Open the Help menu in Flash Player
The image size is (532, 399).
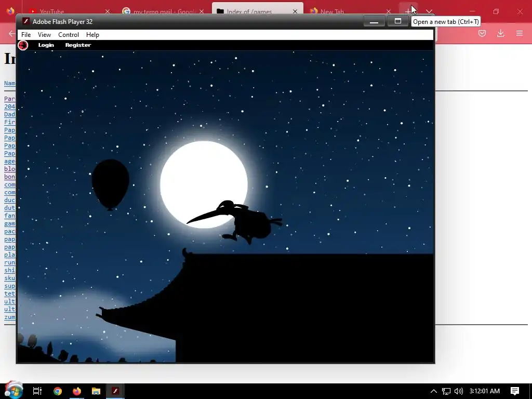[92, 35]
